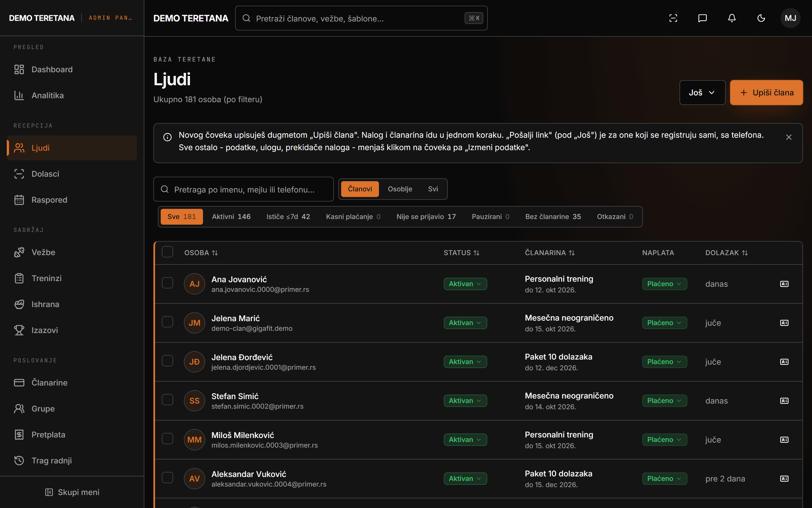This screenshot has width=812, height=508.
Task: Check the box for Stefan Simić
Action: point(167,400)
